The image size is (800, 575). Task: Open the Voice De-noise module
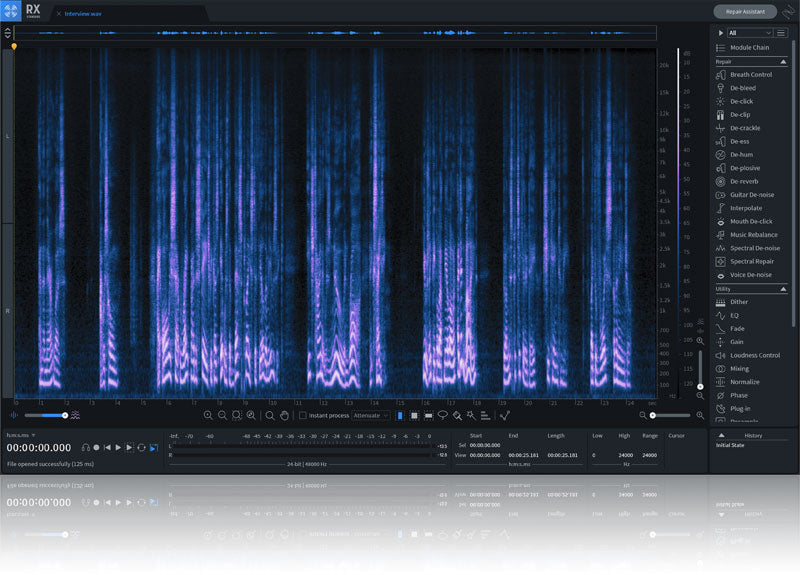click(744, 274)
